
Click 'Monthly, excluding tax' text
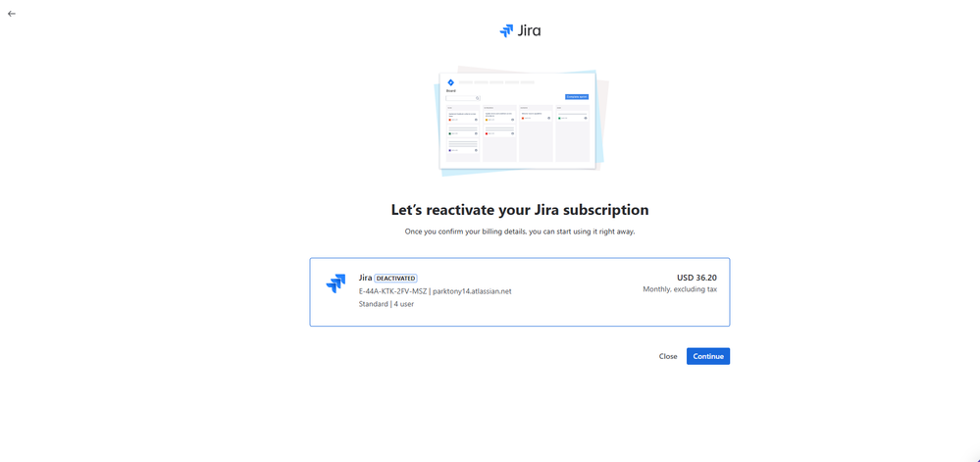click(680, 289)
